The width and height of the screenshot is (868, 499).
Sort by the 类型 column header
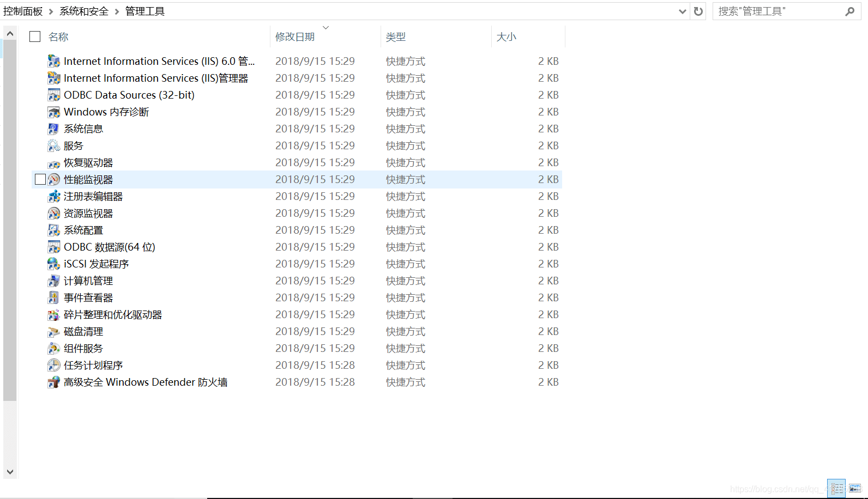tap(396, 36)
